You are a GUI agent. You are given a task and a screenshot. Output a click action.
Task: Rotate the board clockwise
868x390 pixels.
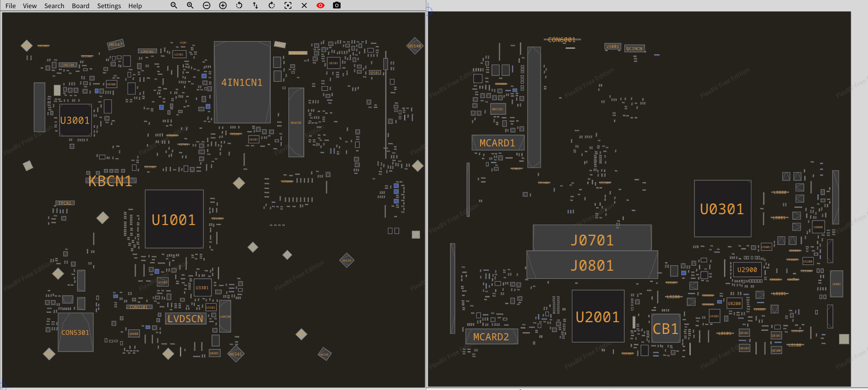(272, 5)
